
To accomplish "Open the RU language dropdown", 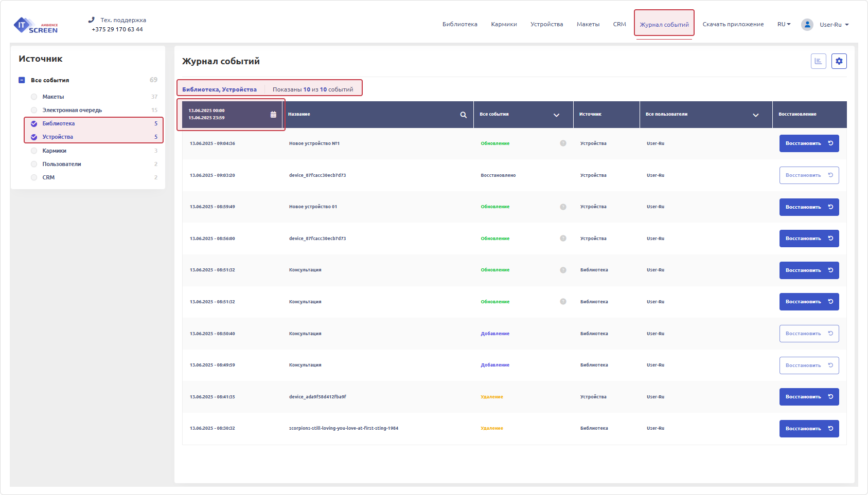I will click(784, 25).
